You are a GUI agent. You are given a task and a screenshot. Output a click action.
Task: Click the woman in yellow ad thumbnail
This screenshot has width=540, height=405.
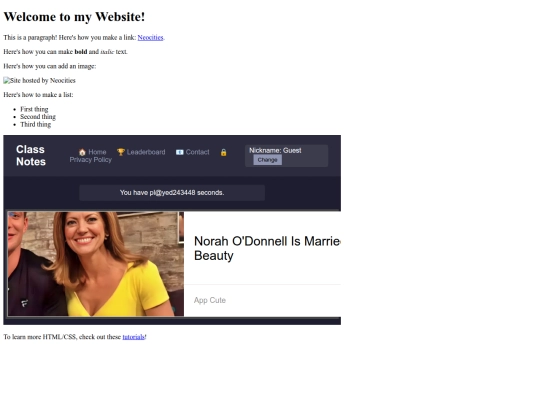click(96, 264)
